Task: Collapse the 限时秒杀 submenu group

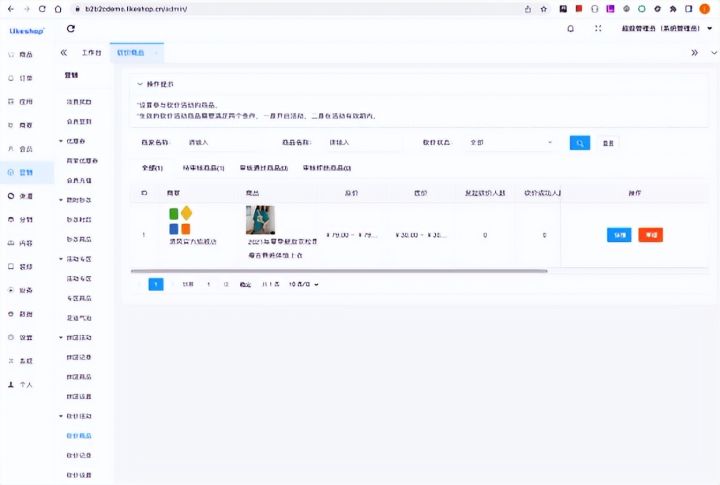Action: pyautogui.click(x=61, y=200)
